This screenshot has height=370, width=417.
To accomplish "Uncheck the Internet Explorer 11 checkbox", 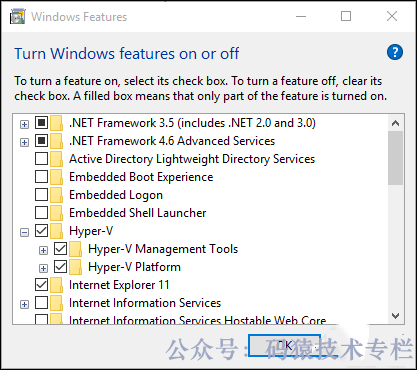I will pyautogui.click(x=41, y=285).
